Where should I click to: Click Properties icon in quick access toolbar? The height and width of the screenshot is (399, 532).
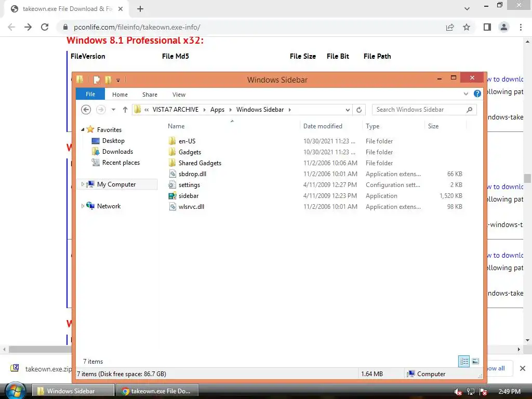coord(97,79)
